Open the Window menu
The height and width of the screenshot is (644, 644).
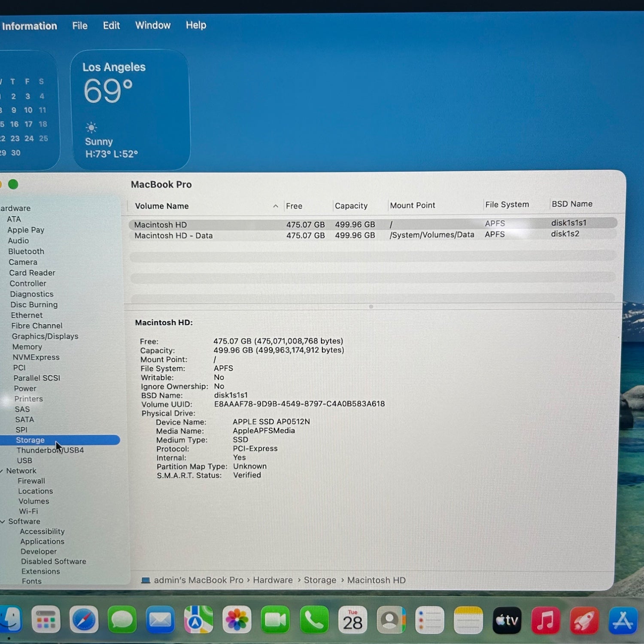click(153, 25)
